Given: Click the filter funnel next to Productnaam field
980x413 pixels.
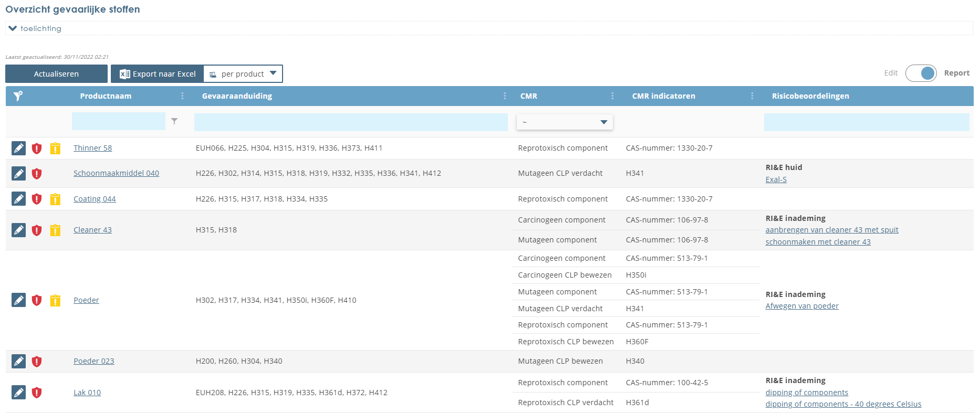Looking at the screenshot, I should pos(174,121).
